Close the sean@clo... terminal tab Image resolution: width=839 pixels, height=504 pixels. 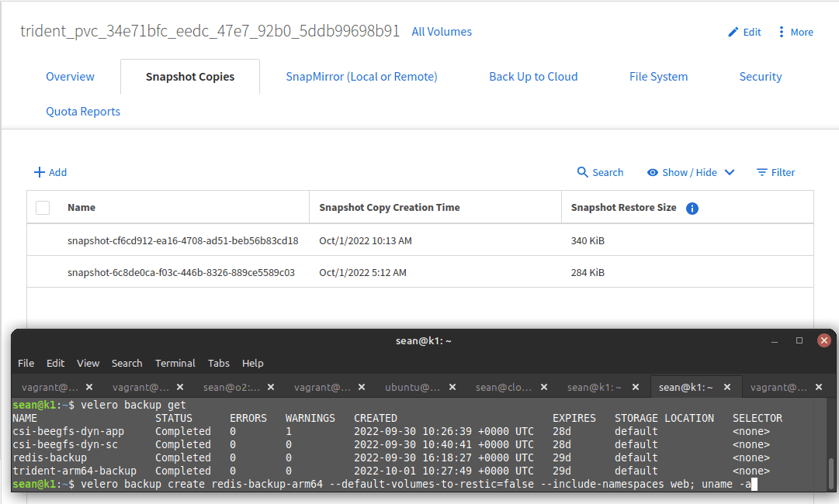coord(543,387)
